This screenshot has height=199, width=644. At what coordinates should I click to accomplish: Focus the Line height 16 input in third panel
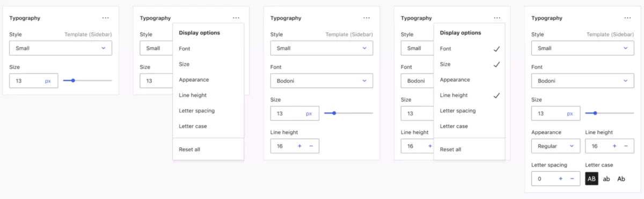click(295, 146)
